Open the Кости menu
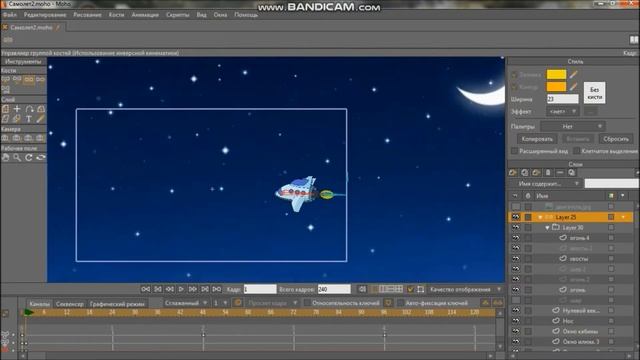The width and height of the screenshot is (640, 360). tap(116, 15)
